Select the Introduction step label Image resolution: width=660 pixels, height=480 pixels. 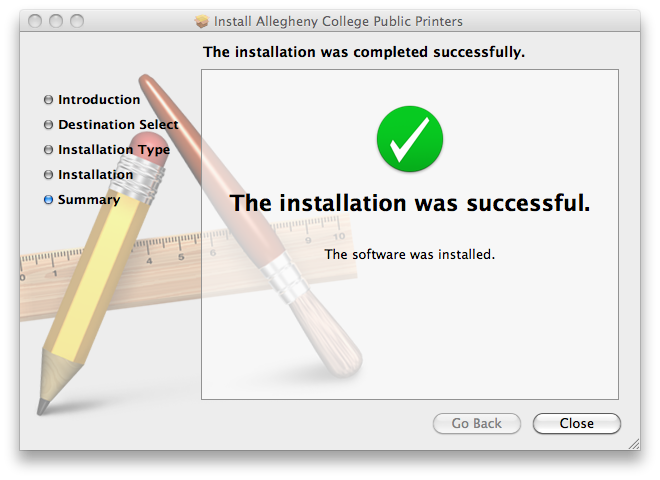click(x=99, y=100)
